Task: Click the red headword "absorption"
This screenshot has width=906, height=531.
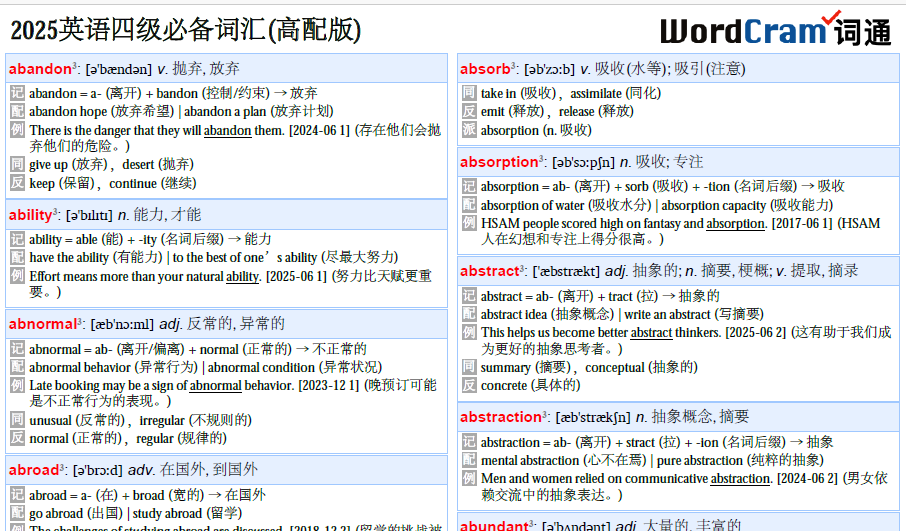Action: (x=499, y=162)
